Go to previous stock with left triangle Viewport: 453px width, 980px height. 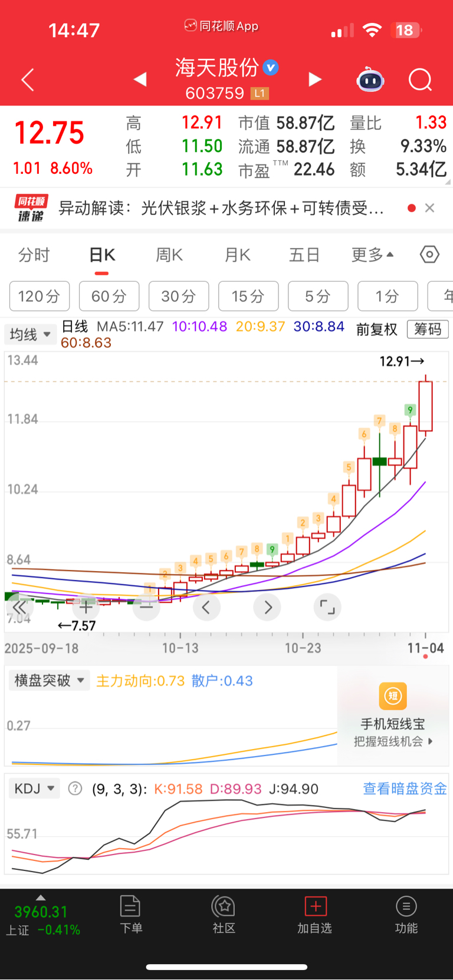point(140,79)
